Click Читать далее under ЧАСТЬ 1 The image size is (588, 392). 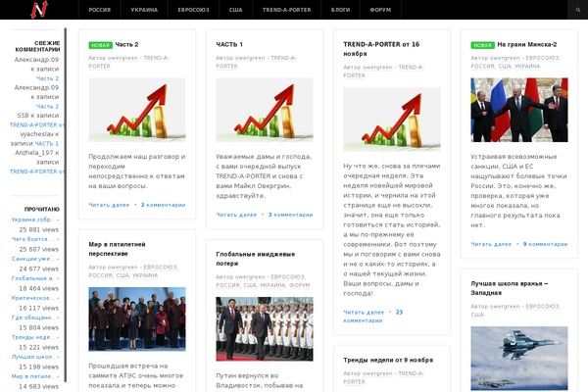tap(236, 215)
